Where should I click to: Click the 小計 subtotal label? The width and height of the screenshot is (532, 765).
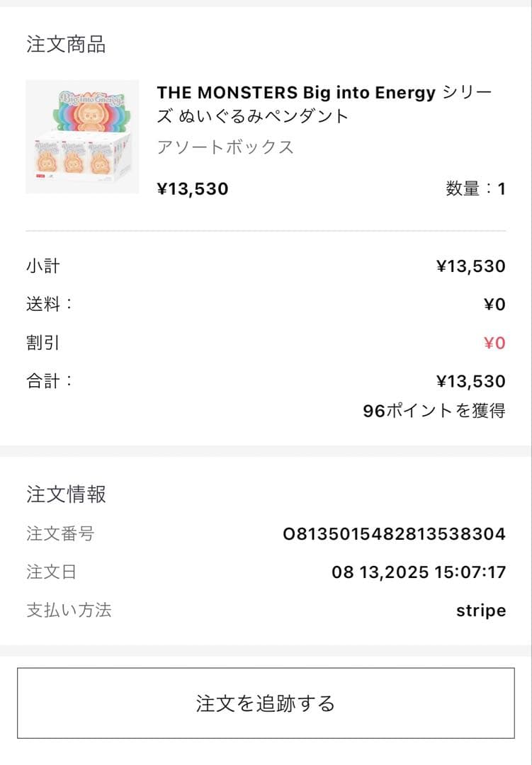(43, 266)
